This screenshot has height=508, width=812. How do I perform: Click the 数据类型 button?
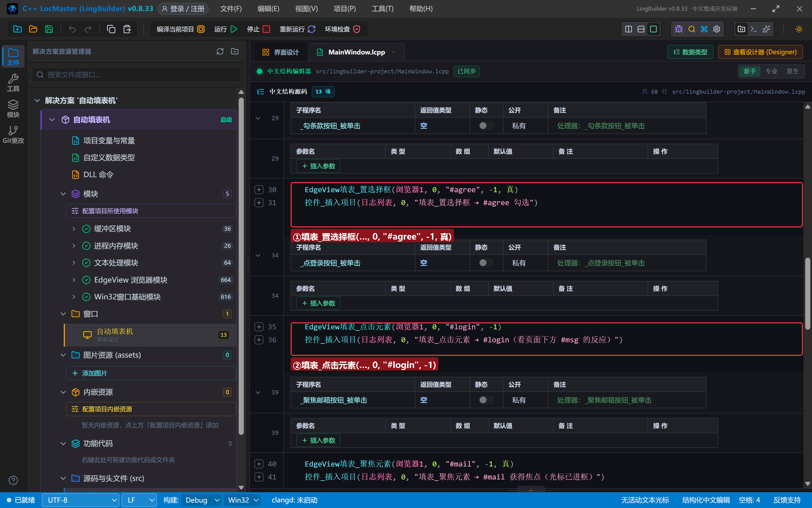(690, 52)
